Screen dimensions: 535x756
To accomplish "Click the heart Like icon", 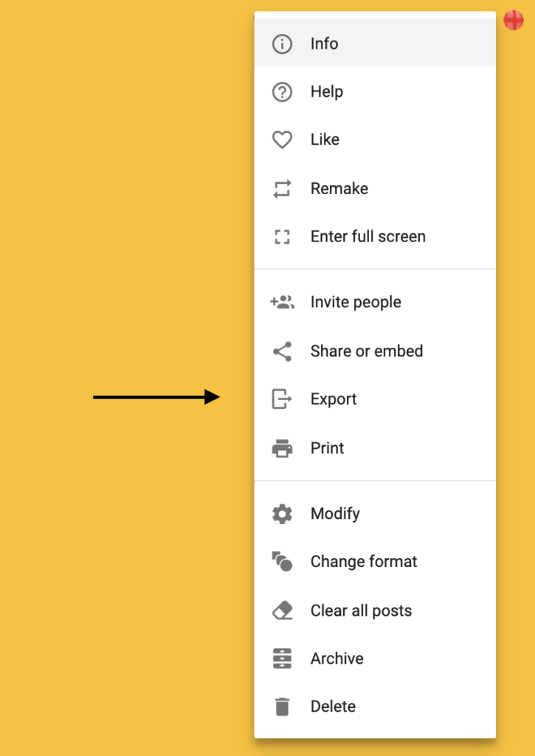I will 282,140.
